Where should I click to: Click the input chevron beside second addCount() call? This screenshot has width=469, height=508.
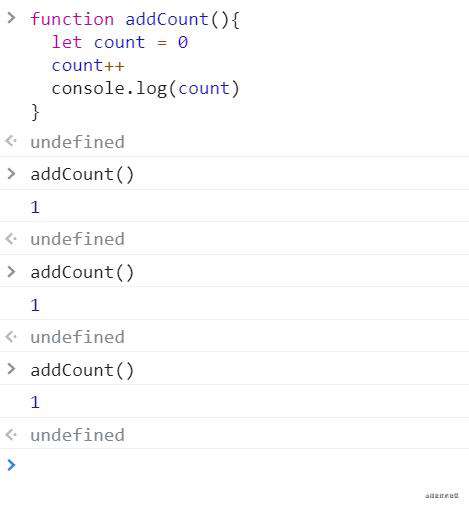[x=11, y=271]
